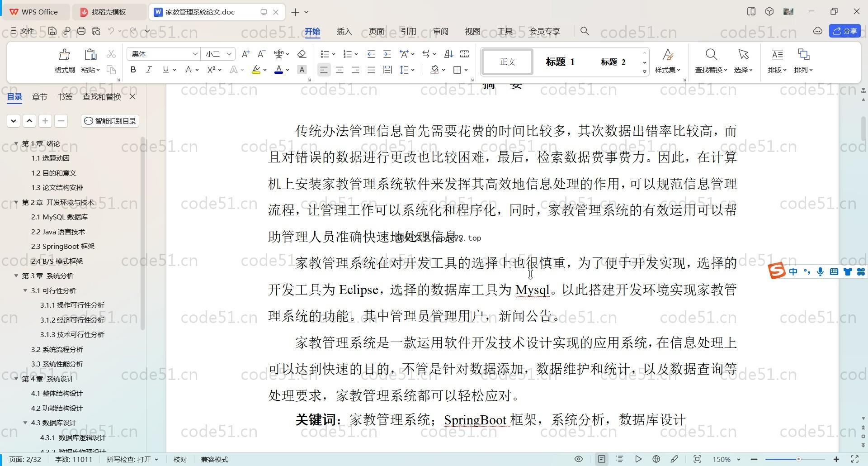Switch to 章节 tab in navigation pane
Viewport: 868px width, 466px height.
[x=40, y=96]
